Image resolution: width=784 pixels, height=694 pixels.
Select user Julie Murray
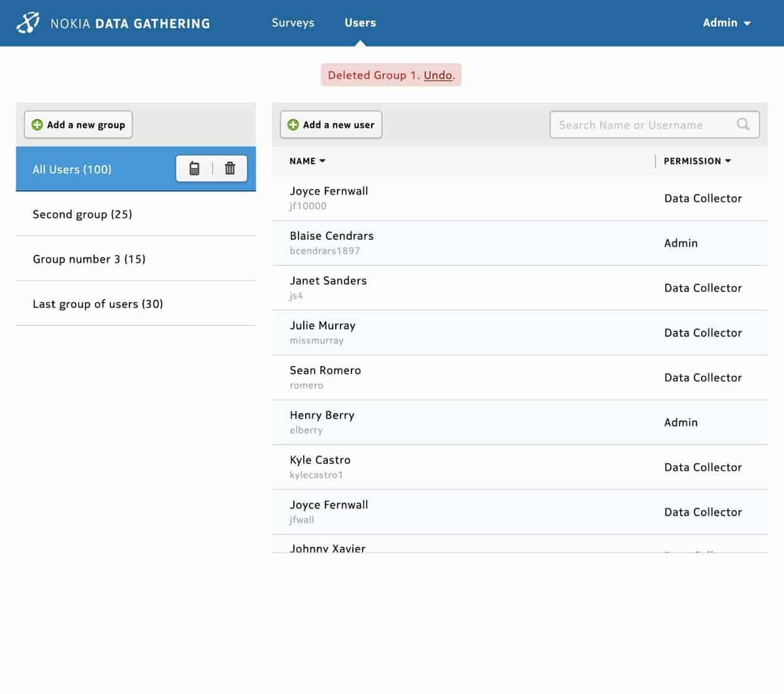(x=519, y=333)
